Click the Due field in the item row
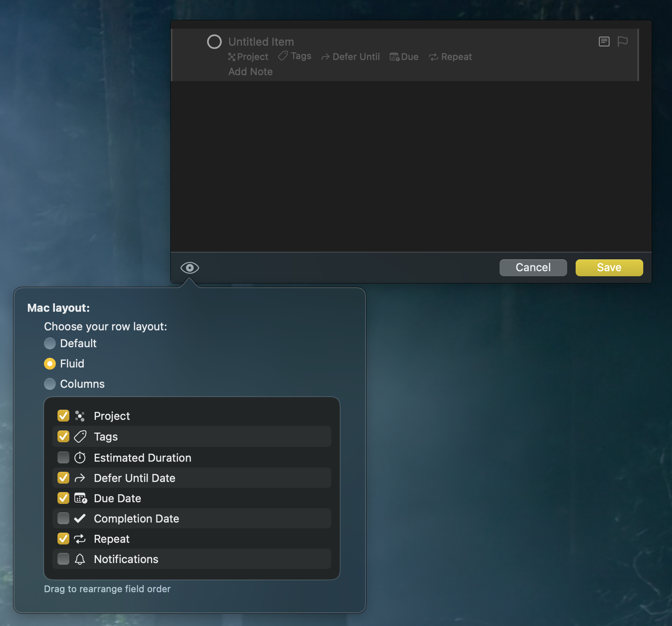The image size is (672, 626). (404, 57)
